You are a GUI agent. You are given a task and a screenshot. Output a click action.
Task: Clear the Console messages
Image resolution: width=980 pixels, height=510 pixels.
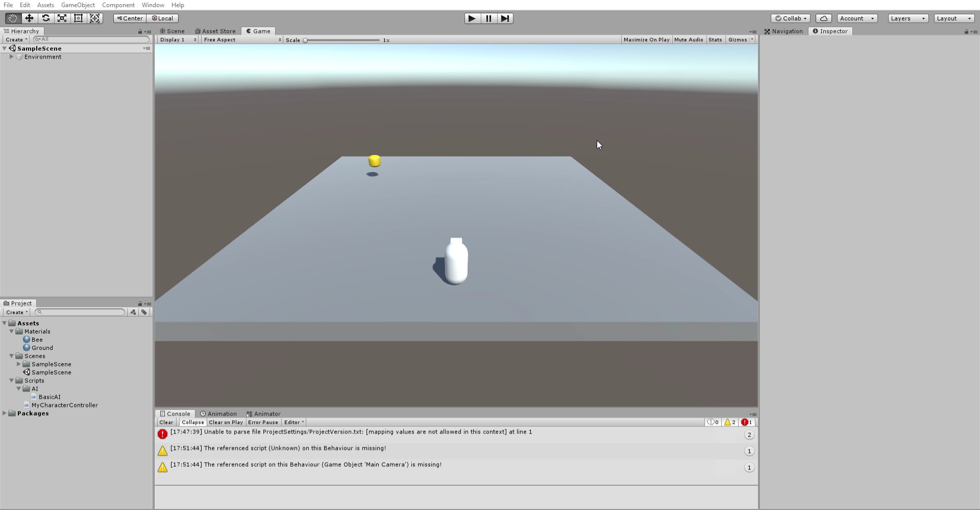[x=166, y=422]
